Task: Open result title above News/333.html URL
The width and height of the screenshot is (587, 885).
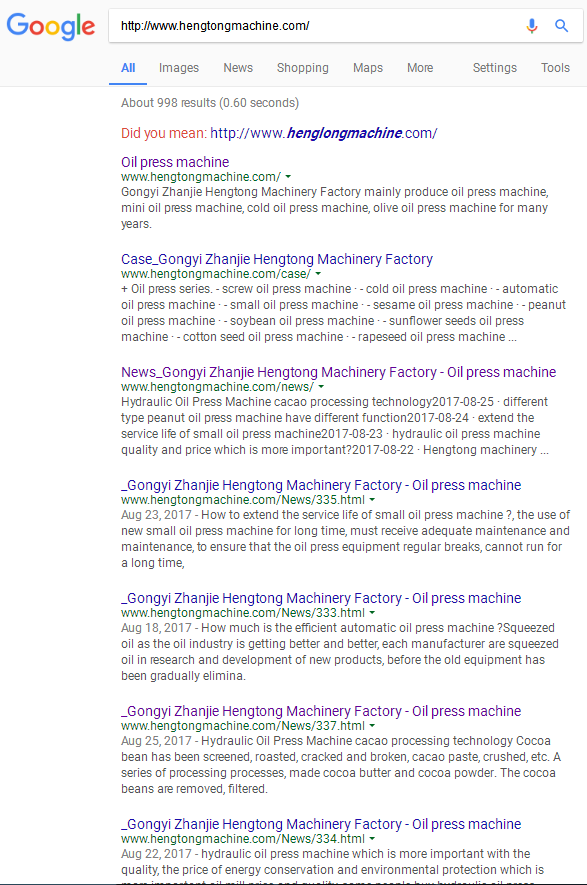Action: (x=321, y=598)
